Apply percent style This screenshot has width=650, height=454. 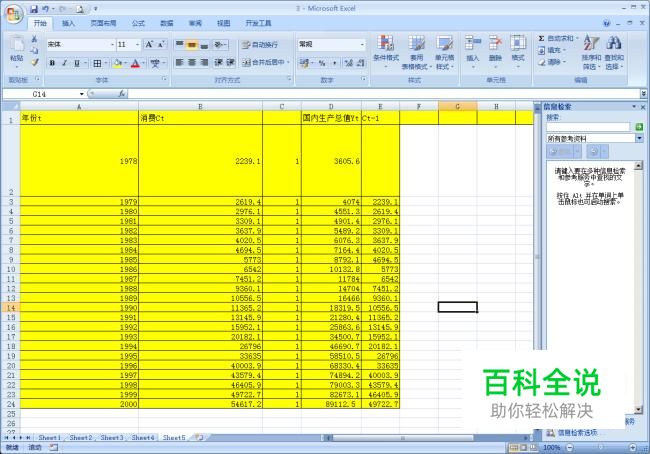tap(322, 63)
